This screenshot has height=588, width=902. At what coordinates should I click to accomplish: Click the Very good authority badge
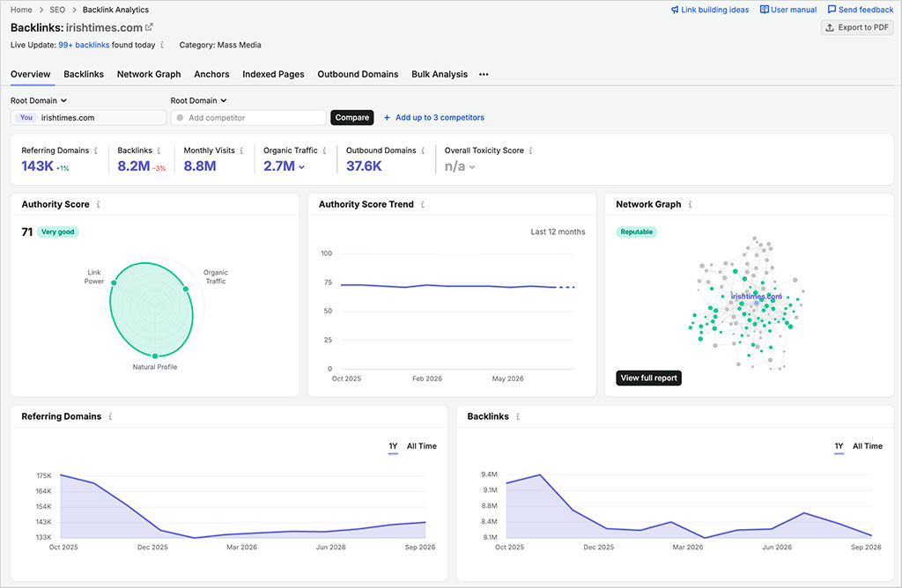tap(57, 232)
